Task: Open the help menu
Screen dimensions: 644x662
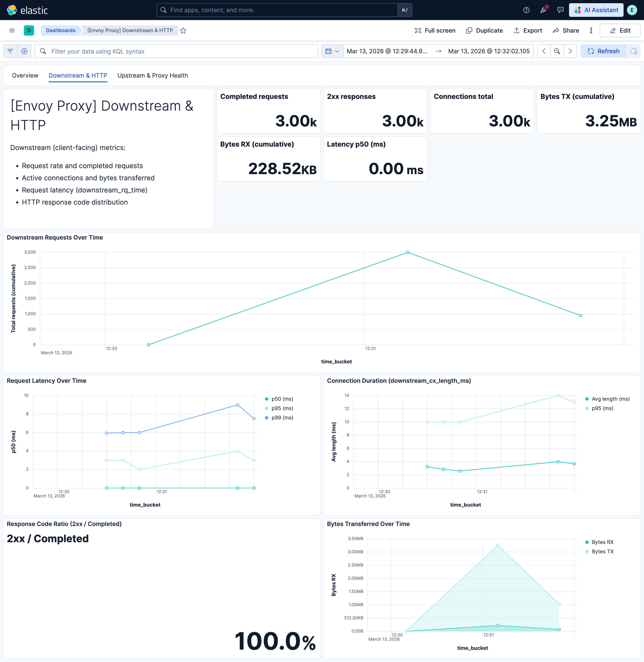Action: (x=526, y=10)
